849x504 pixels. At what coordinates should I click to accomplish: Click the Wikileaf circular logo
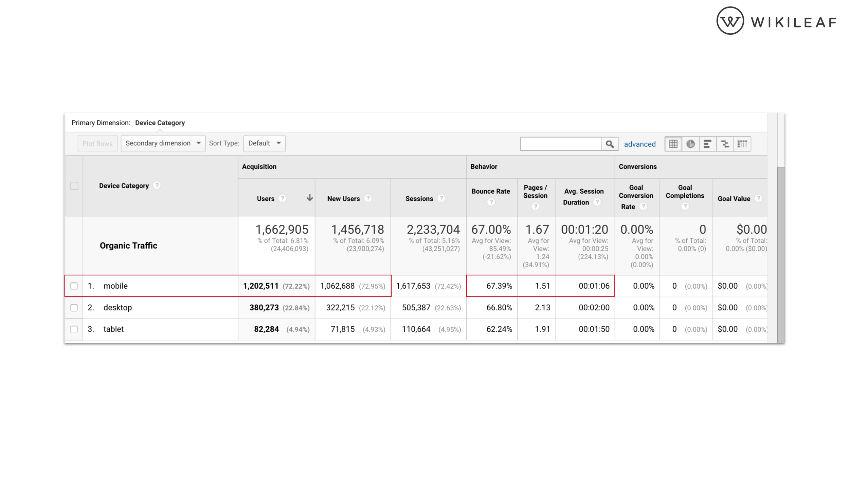[730, 21]
